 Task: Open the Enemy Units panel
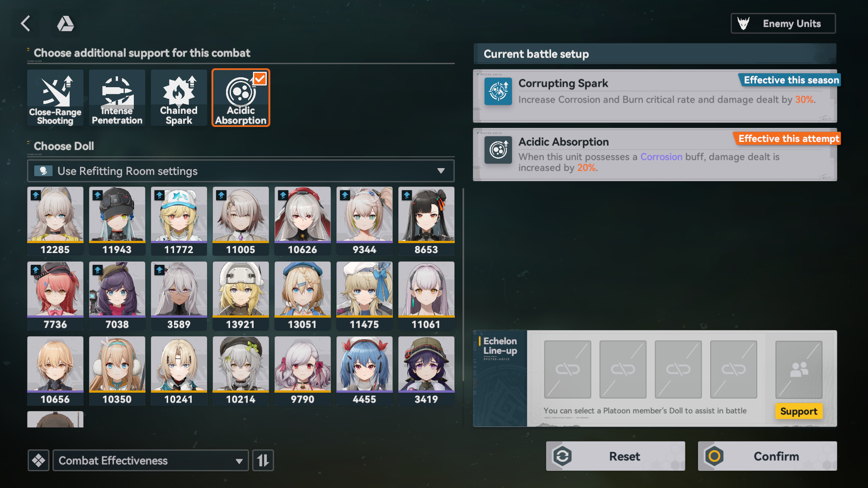783,23
